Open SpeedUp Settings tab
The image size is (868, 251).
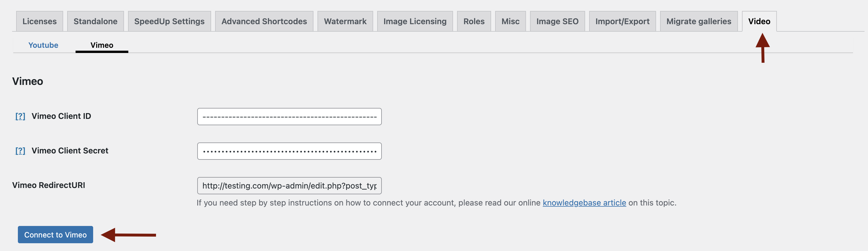pyautogui.click(x=169, y=21)
